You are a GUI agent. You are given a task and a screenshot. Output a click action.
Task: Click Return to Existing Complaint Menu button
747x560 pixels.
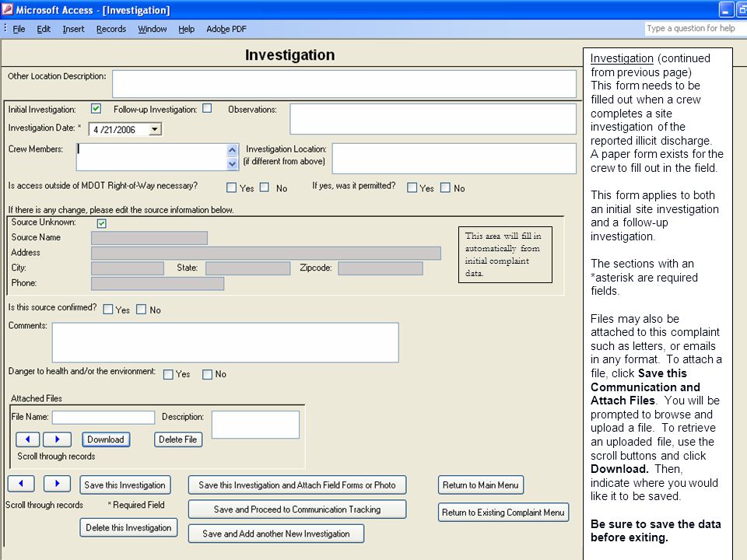coord(503,513)
